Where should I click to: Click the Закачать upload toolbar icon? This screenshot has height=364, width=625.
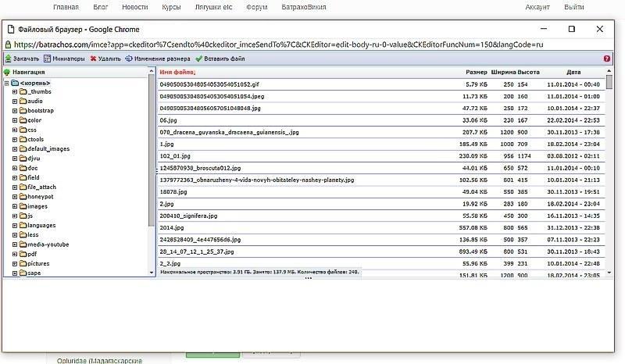point(8,58)
